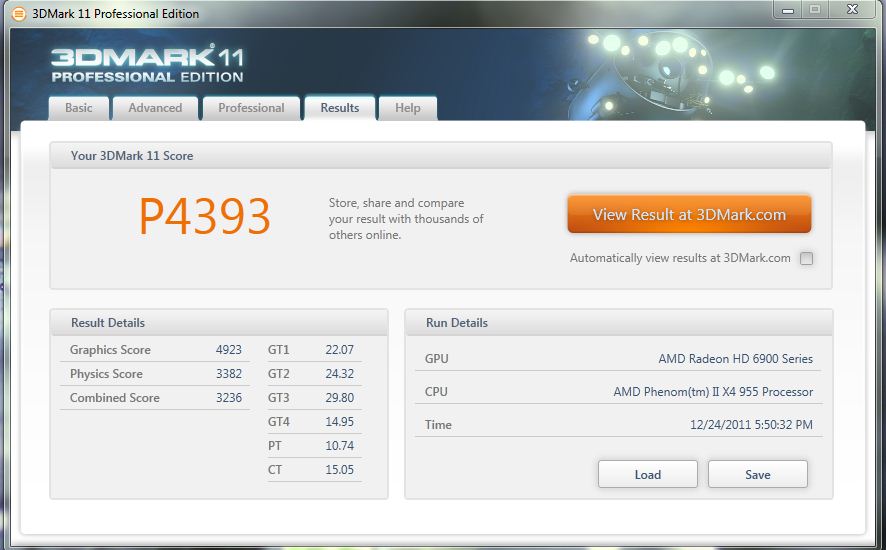Close the 3DMark 11 window
Image resolution: width=886 pixels, height=550 pixels.
[x=853, y=10]
